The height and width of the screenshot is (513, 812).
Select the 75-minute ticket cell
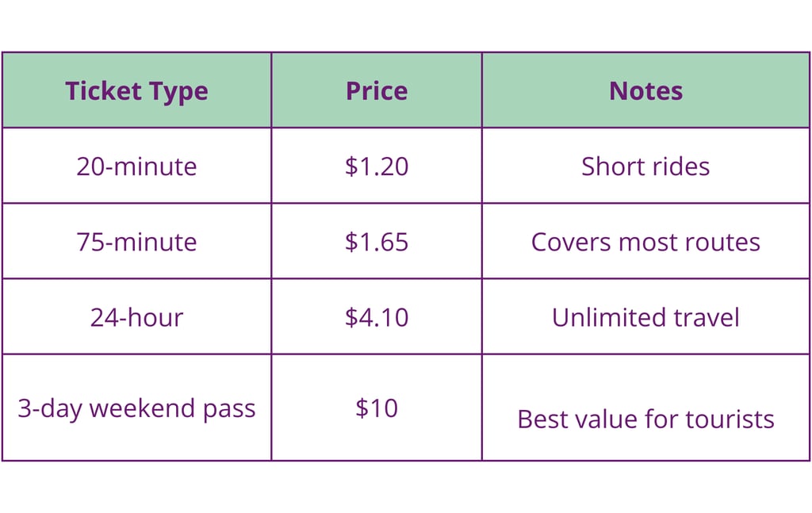click(136, 242)
